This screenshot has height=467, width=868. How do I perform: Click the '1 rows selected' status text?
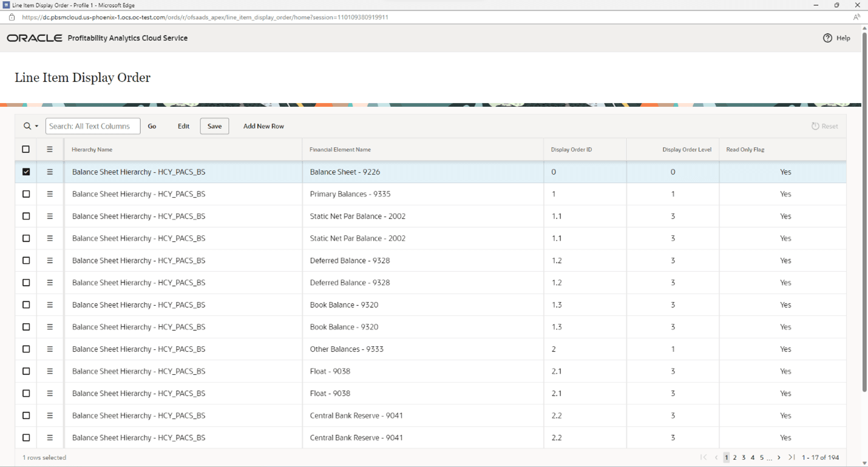[x=44, y=458]
